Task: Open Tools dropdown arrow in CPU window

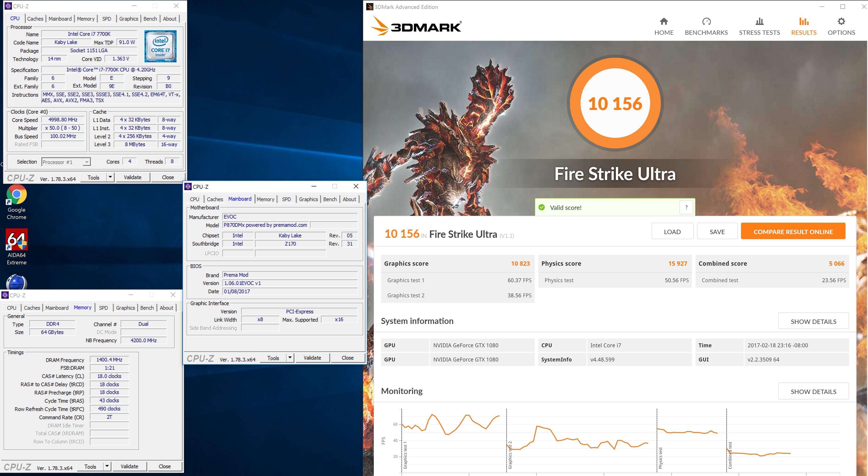Action: point(110,177)
